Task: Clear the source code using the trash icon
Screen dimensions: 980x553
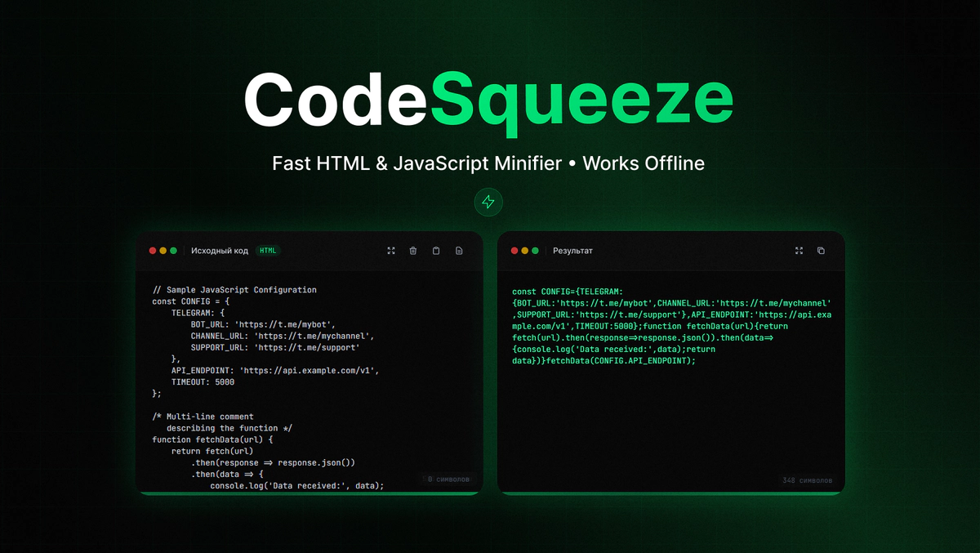Action: (412, 251)
